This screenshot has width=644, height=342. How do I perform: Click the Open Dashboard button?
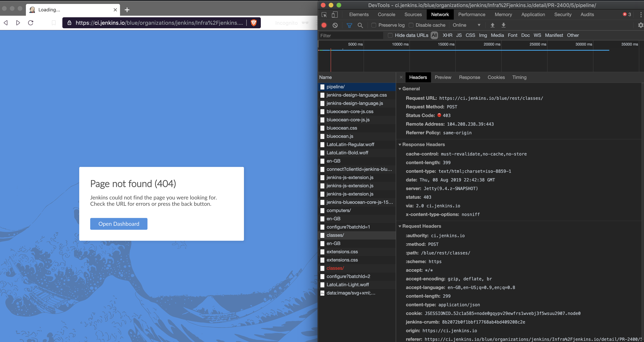coord(119,224)
